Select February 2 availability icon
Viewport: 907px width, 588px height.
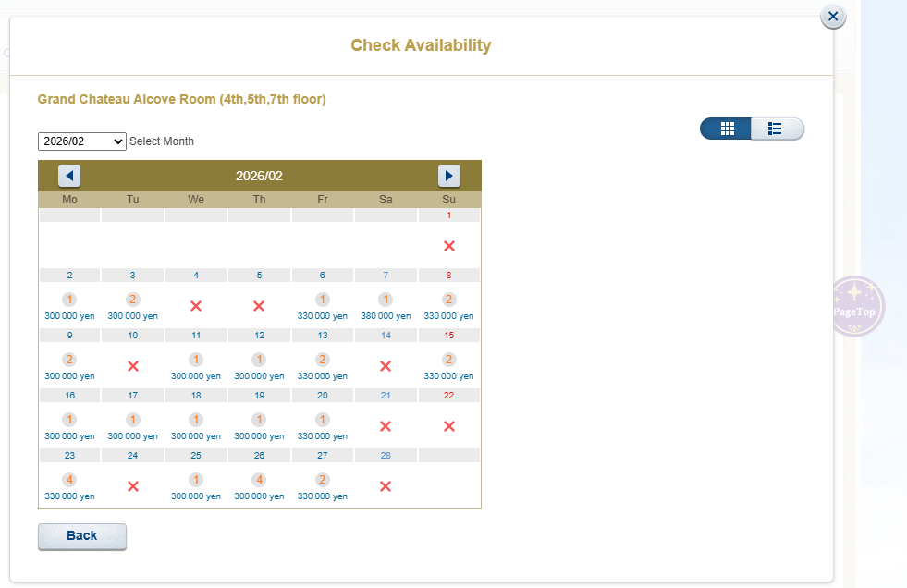pos(69,300)
